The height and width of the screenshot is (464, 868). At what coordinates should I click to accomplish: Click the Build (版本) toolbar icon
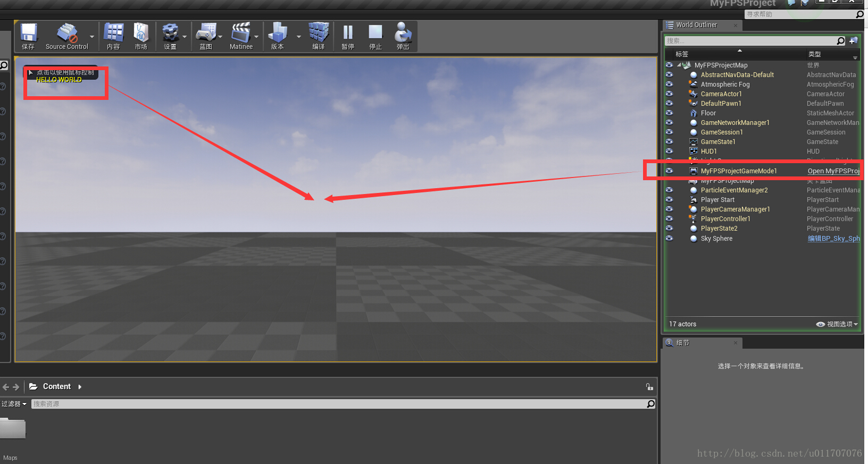[x=278, y=36]
